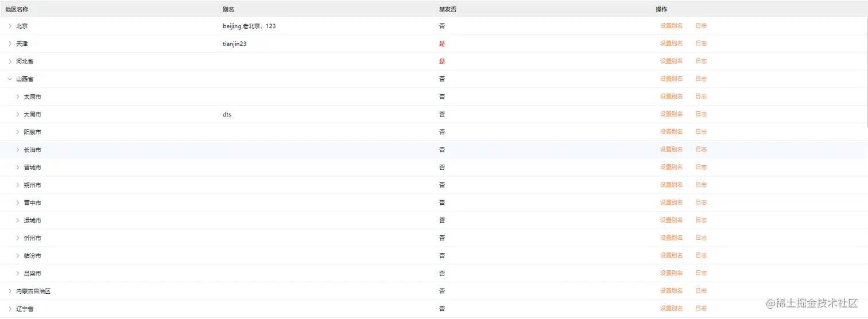Image resolution: width=868 pixels, height=319 pixels.
Task: Select the alias text beijing,老北京, 123
Action: coord(249,26)
